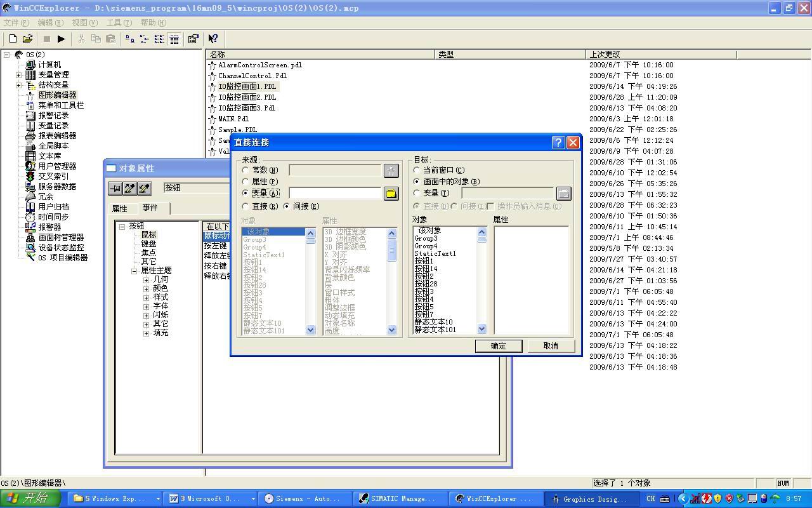Select 服务器数据 in the project tree
The height and width of the screenshot is (508, 812).
tap(57, 187)
